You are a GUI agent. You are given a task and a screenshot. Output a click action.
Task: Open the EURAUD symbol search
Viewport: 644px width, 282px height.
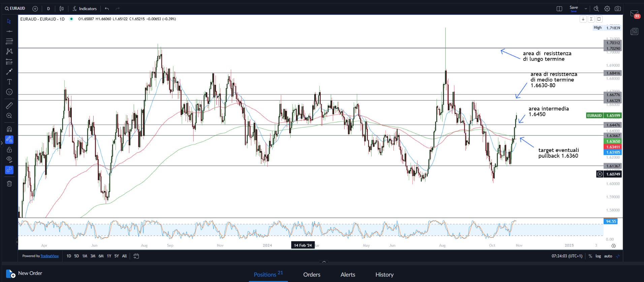[x=15, y=8]
